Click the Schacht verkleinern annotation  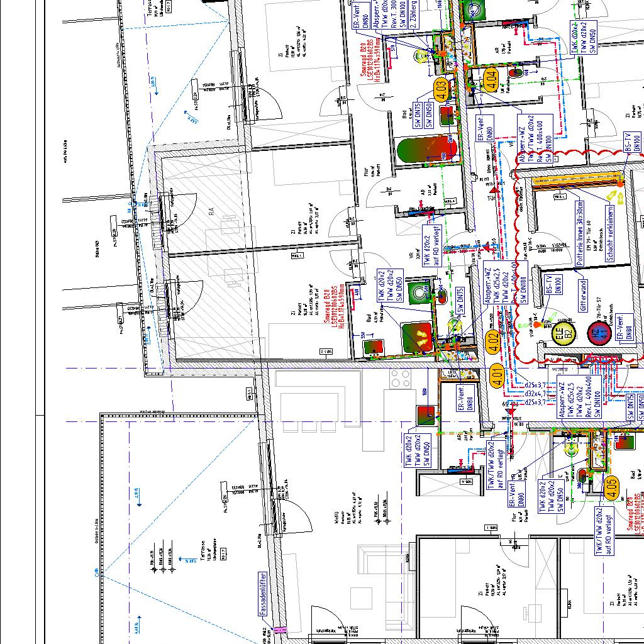point(609,233)
